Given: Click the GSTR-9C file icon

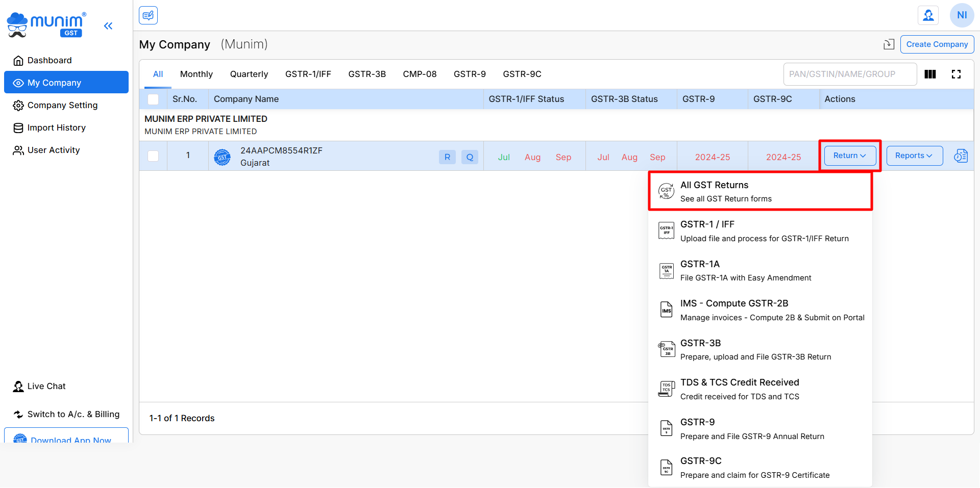Looking at the screenshot, I should tap(667, 467).
